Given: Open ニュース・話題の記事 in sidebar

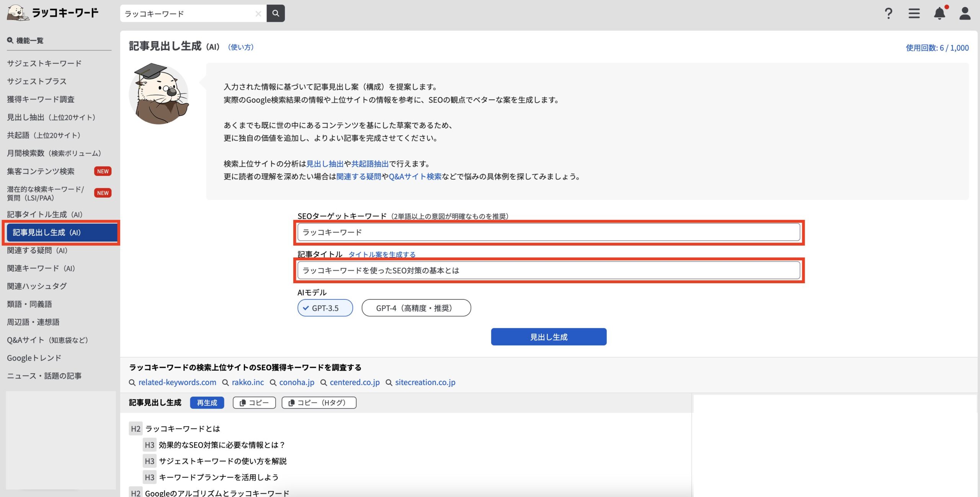Looking at the screenshot, I should pos(44,376).
